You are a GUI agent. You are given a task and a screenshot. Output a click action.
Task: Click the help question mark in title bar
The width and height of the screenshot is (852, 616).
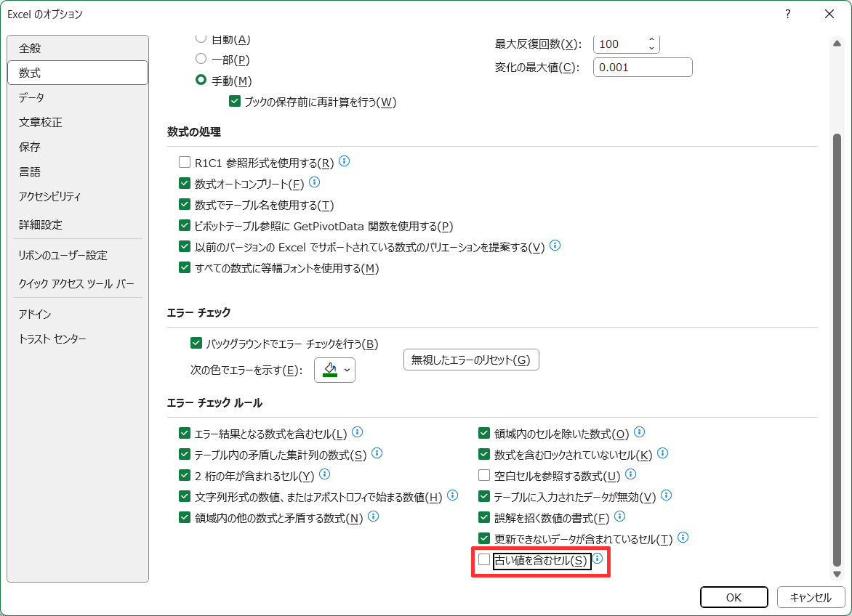click(x=787, y=14)
